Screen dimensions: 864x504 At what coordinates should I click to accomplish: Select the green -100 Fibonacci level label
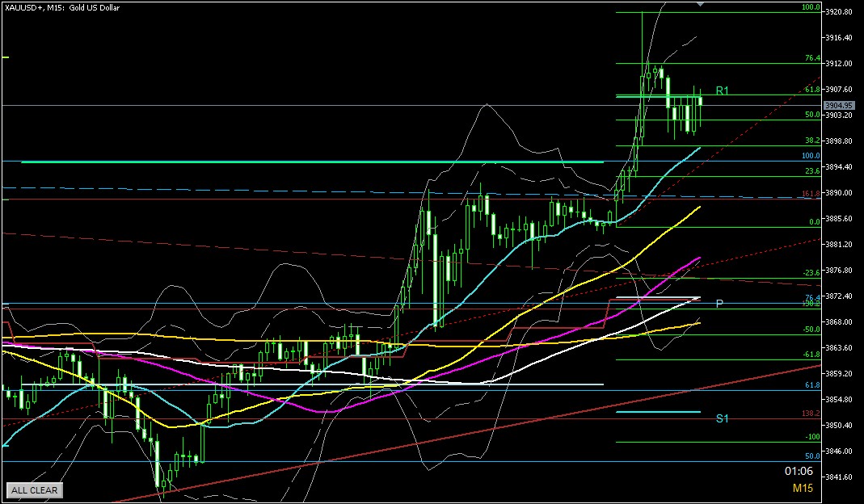[x=812, y=437]
